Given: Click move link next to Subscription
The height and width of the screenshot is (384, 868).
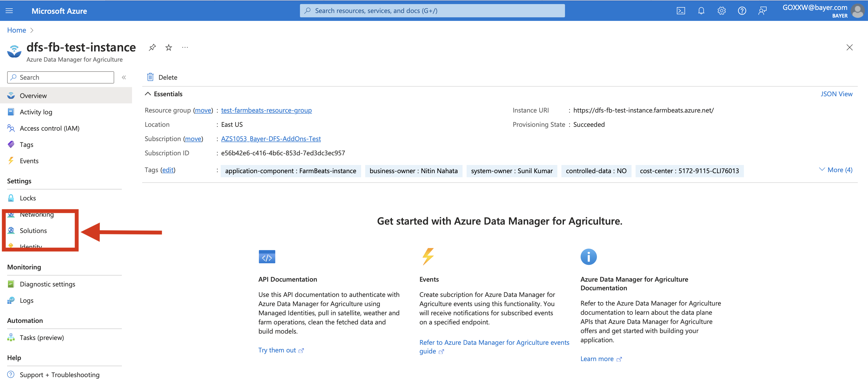Looking at the screenshot, I should tap(193, 139).
